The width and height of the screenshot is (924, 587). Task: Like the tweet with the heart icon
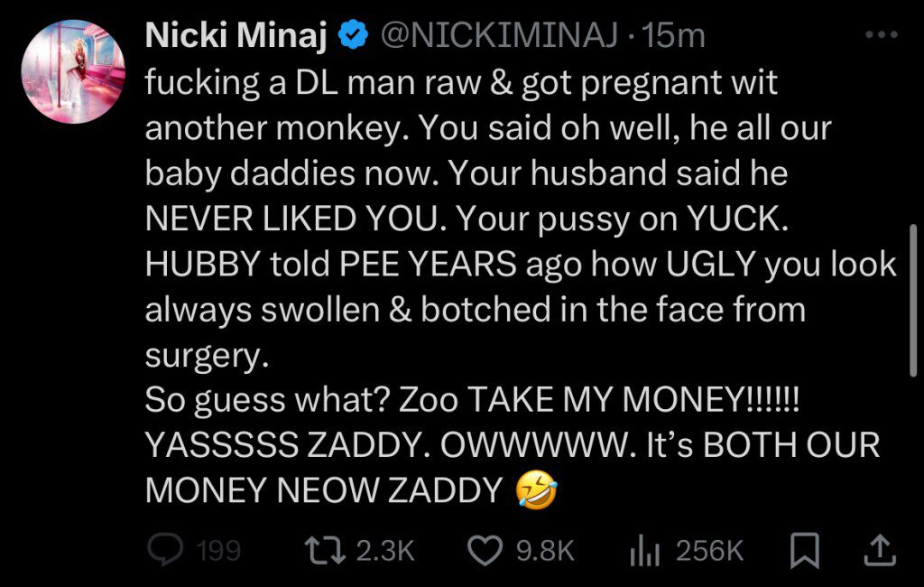486,549
